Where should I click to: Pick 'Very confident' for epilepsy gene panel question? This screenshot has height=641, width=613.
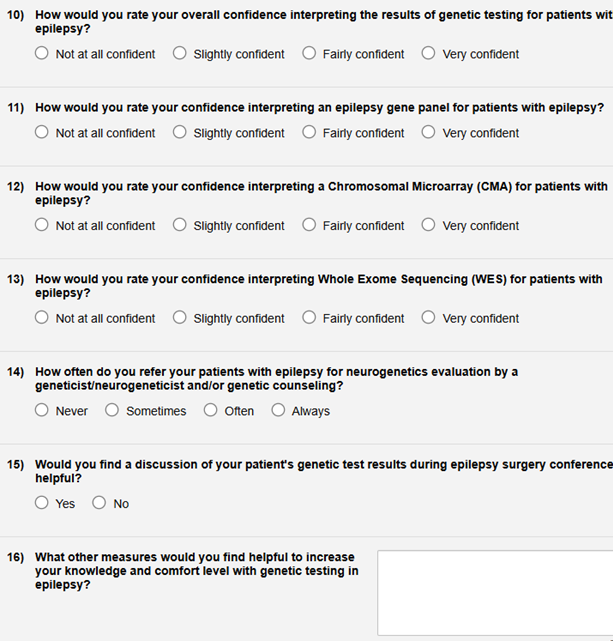click(429, 133)
